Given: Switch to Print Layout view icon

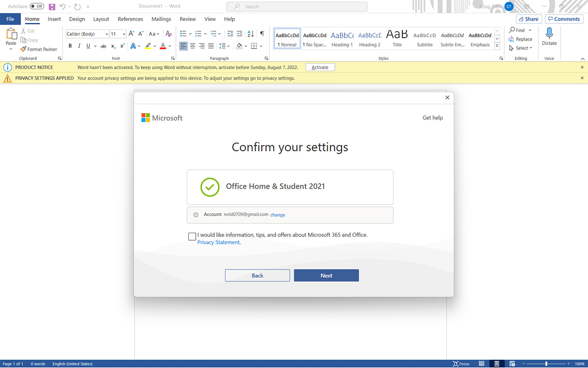Looking at the screenshot, I should tap(497, 364).
